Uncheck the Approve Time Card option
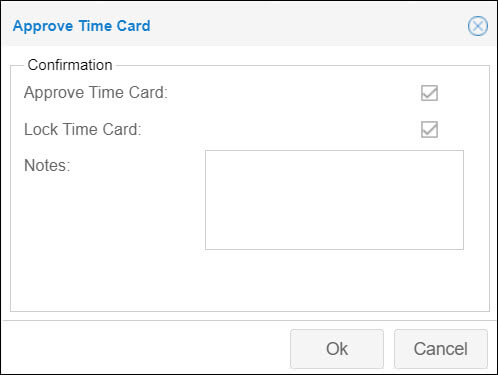Image resolution: width=498 pixels, height=375 pixels. click(429, 93)
